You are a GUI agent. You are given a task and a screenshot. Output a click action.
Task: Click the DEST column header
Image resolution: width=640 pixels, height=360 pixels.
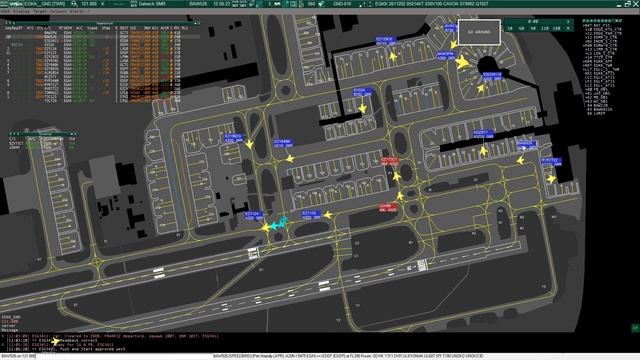tap(124, 28)
